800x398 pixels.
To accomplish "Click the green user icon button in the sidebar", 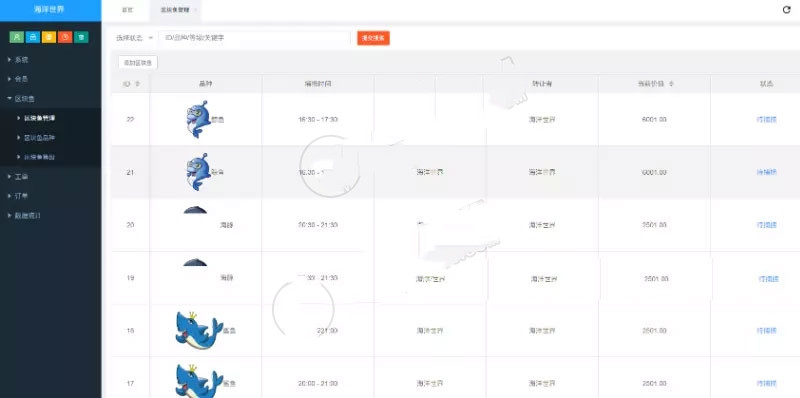I will click(x=16, y=37).
